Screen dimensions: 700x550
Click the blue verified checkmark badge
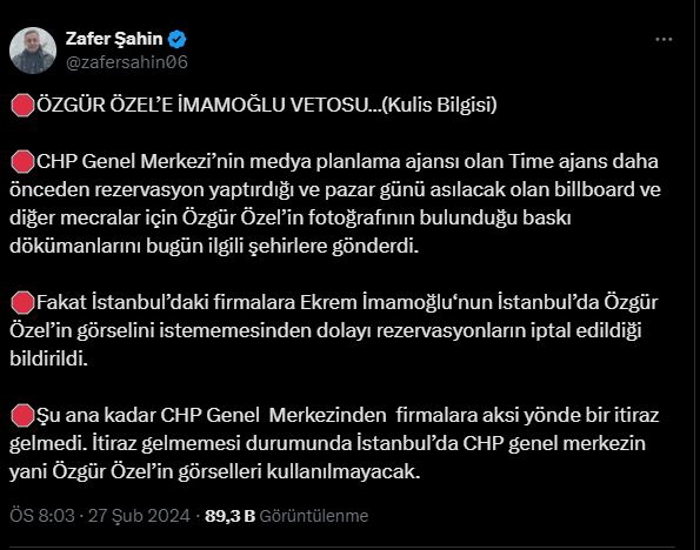point(177,39)
